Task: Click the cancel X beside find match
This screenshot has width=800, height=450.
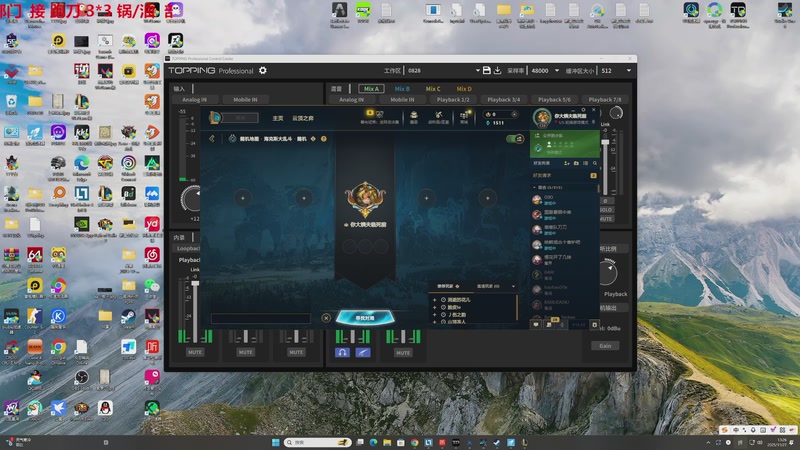Action: click(327, 318)
